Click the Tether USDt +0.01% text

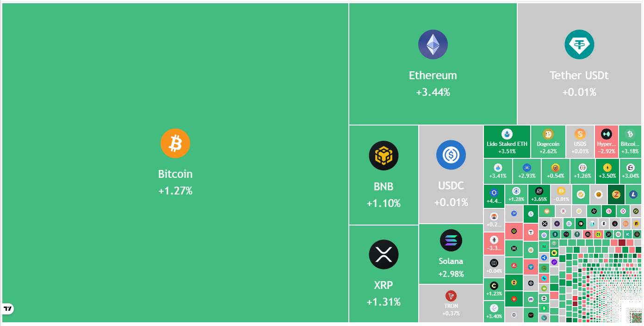[579, 92]
